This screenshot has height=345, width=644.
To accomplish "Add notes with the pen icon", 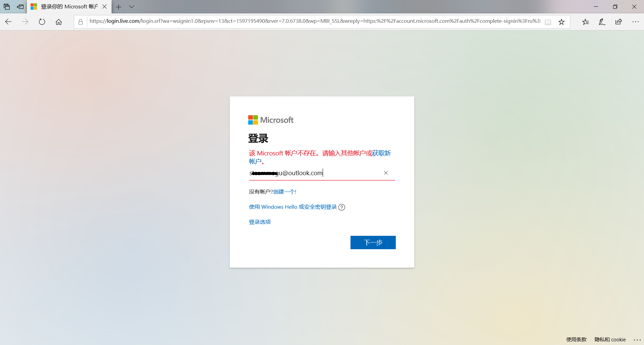I will coord(602,22).
